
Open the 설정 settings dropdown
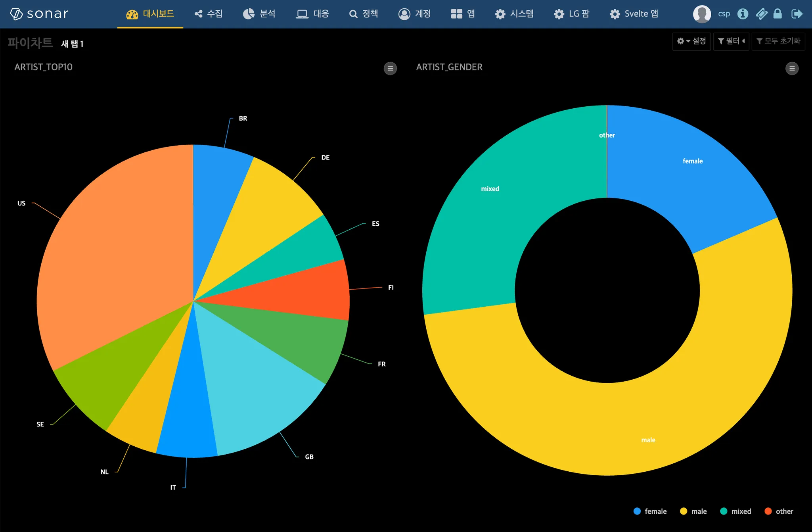691,41
